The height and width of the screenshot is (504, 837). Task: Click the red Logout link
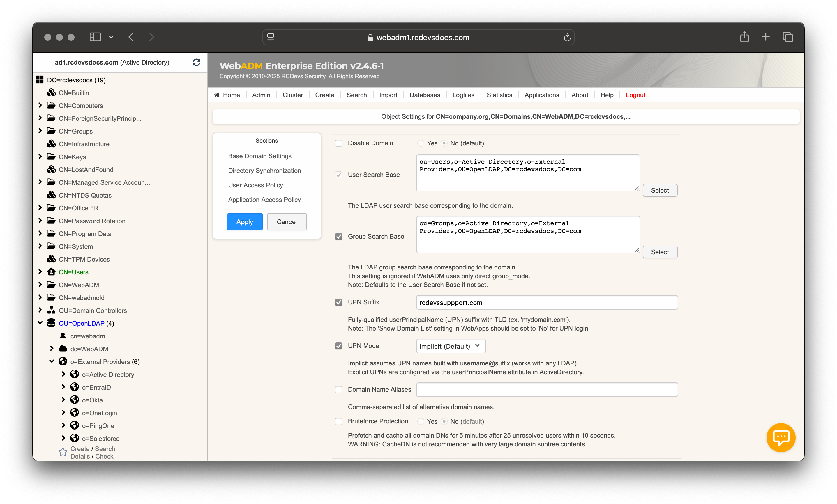coord(635,95)
